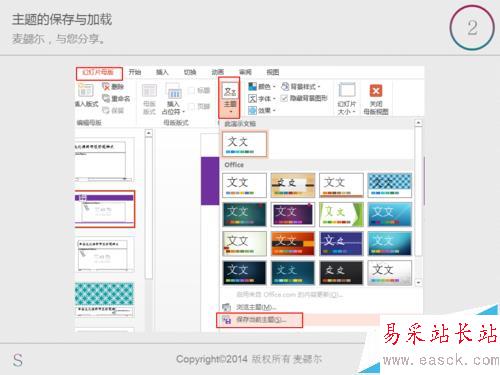Open Insert Placeholder (插入占位符) dropdown
Screen dimensions: 500x375
[x=173, y=99]
